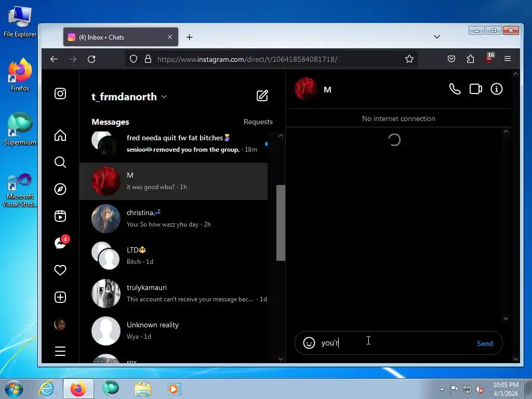Click the message text input field
This screenshot has height=399, width=532.
395,343
